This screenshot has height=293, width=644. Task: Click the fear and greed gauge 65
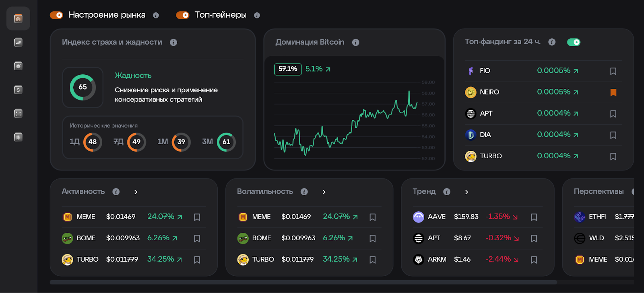(83, 87)
